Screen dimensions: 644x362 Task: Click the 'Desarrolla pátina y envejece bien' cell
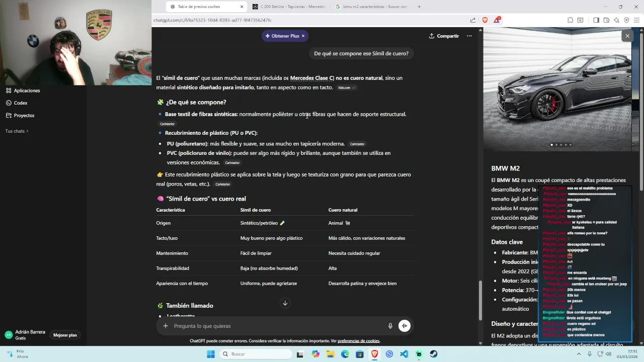[362, 284]
